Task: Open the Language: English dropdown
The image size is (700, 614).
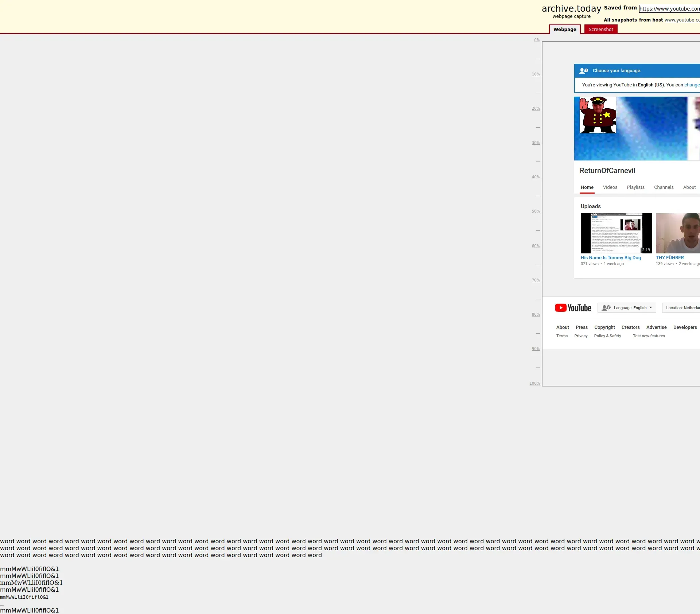Action: 626,308
